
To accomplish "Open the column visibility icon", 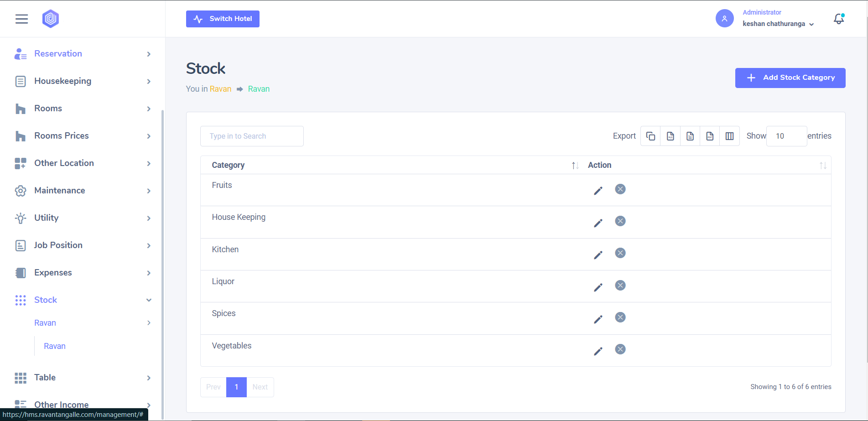I will (x=729, y=136).
